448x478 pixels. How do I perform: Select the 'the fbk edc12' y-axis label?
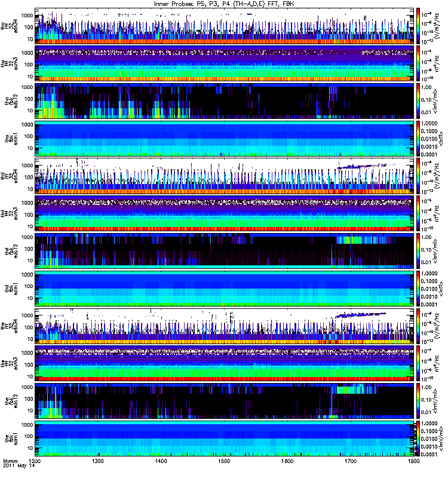point(11,401)
